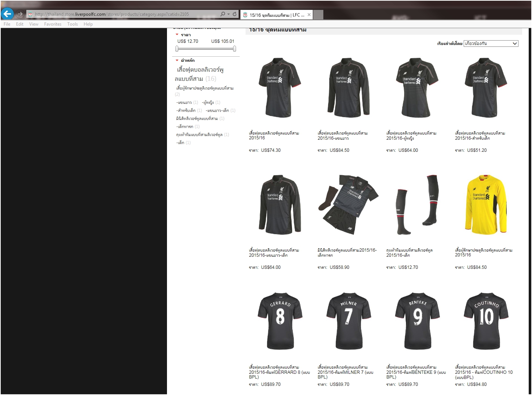The height and width of the screenshot is (395, 532).
Task: Open the goalkeeper shirt title link above US$84.50
Action: point(484,253)
